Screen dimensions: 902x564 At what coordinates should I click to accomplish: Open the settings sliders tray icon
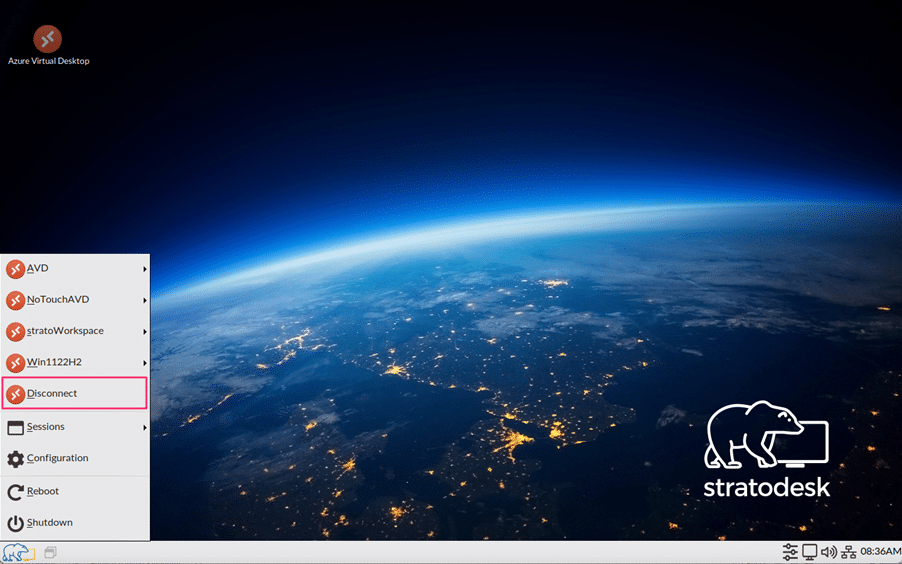[x=790, y=552]
